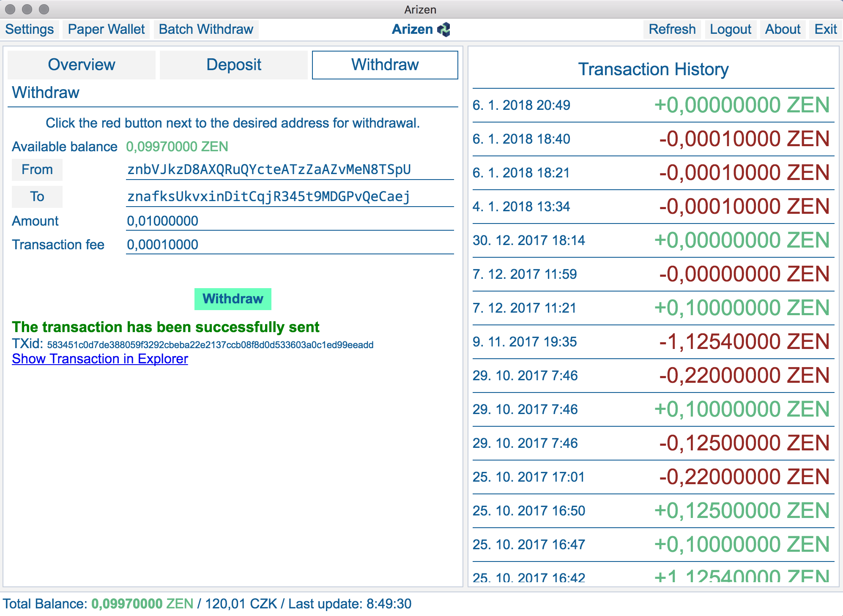Image resolution: width=843 pixels, height=616 pixels.
Task: Switch to the Overview tab
Action: tap(82, 65)
